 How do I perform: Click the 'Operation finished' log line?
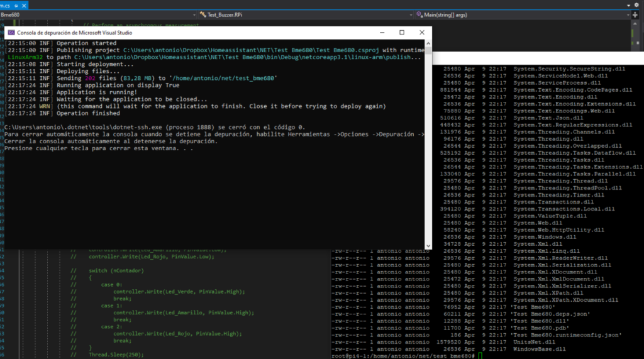pos(88,113)
